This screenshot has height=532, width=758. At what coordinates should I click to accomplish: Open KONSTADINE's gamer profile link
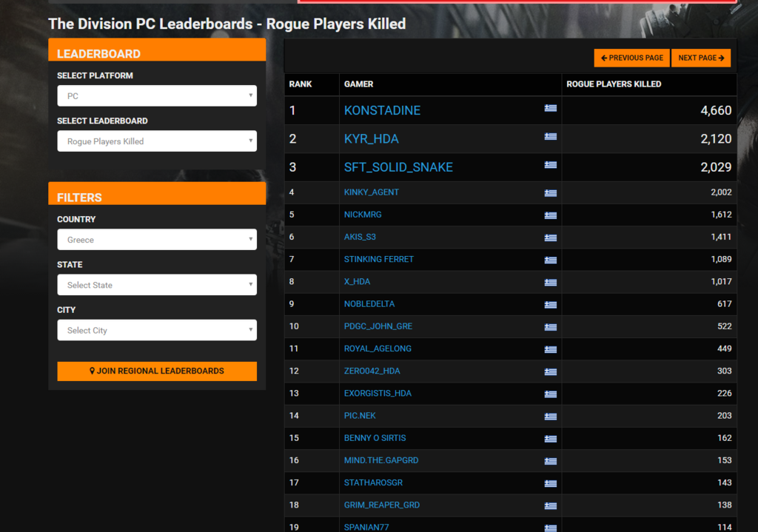coord(382,110)
